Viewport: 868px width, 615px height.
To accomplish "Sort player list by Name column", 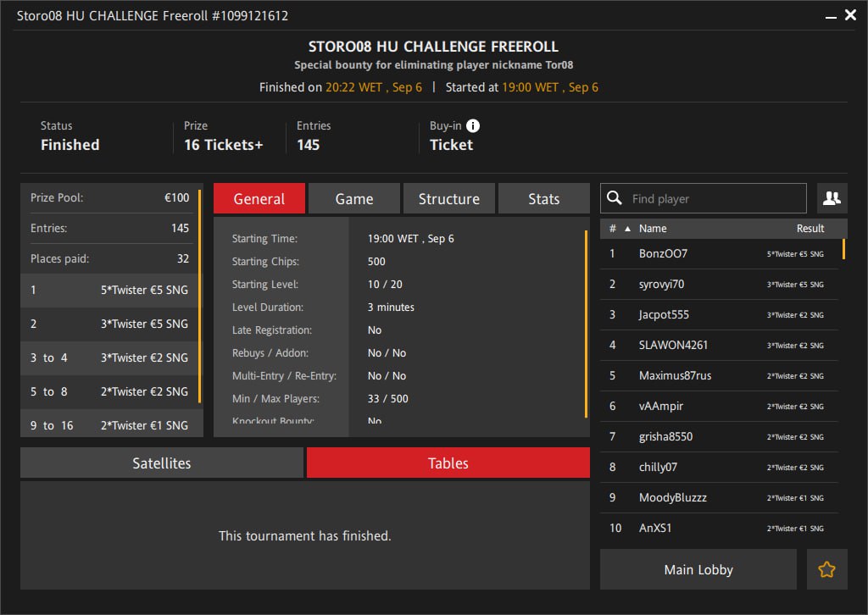I will 653,229.
